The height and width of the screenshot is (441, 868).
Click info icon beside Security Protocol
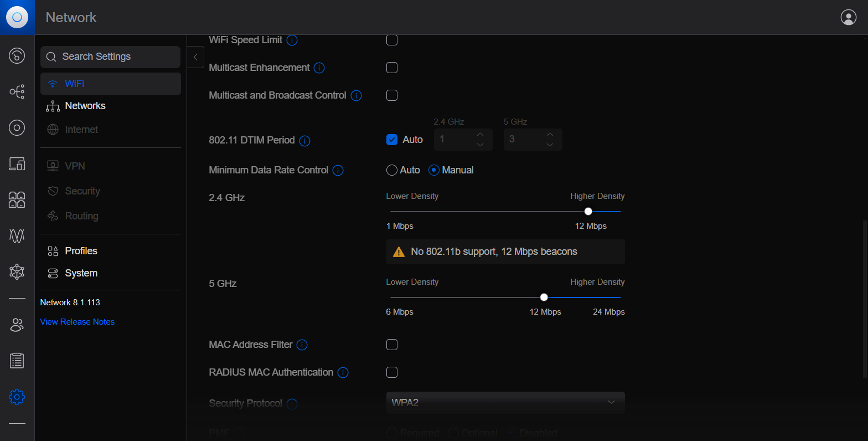[292, 404]
